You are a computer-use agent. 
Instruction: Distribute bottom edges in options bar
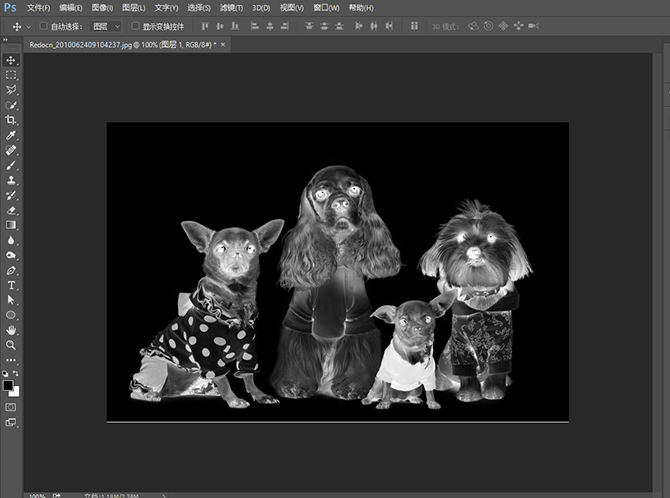point(339,27)
